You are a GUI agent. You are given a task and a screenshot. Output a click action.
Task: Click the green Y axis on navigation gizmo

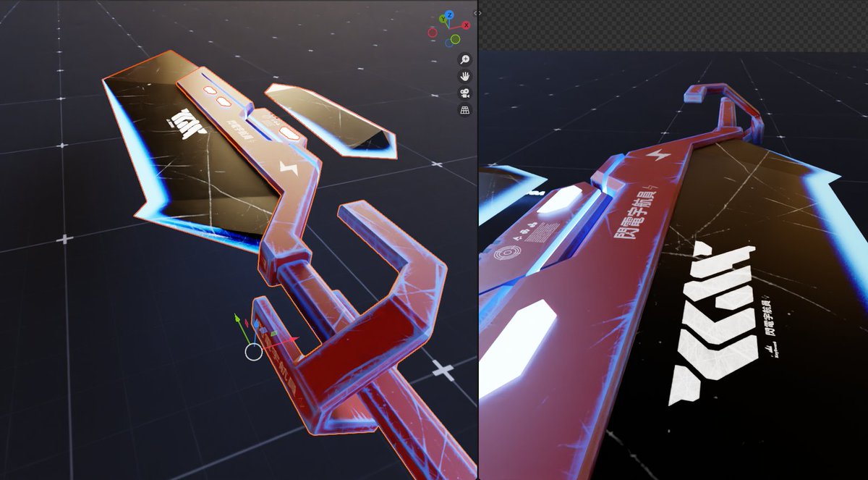442,20
